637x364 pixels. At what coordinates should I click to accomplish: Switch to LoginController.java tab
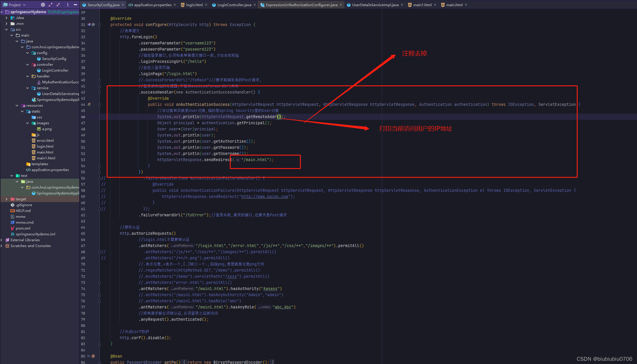(x=234, y=5)
